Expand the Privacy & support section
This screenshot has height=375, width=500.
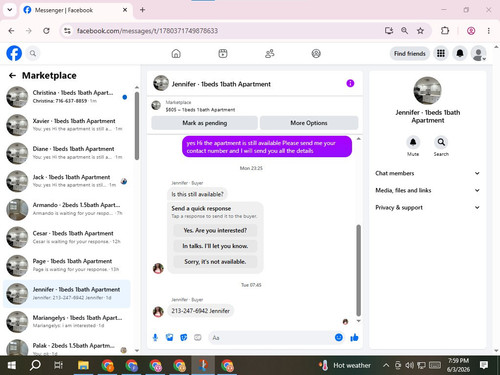coord(428,207)
